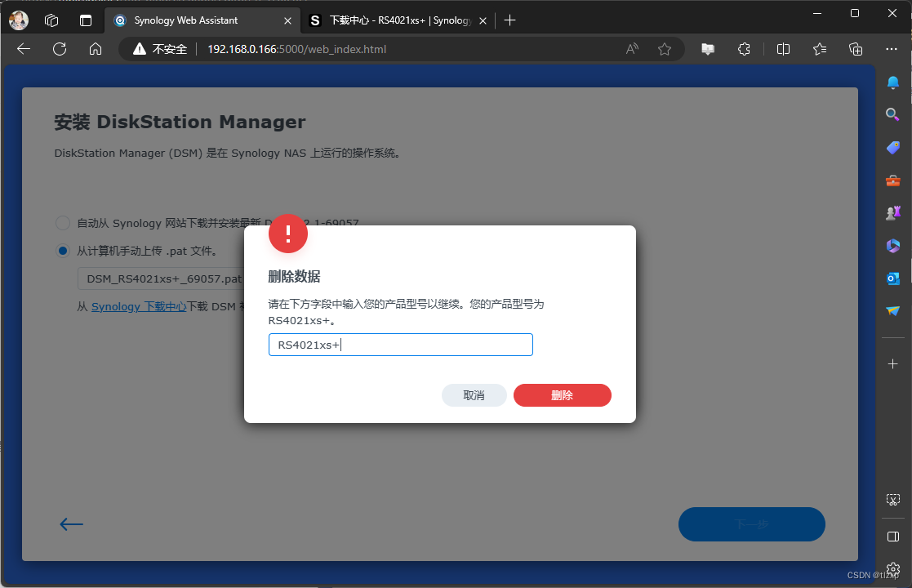Open browser settings and more menu
Viewport: 912px width, 588px height.
pyautogui.click(x=892, y=49)
